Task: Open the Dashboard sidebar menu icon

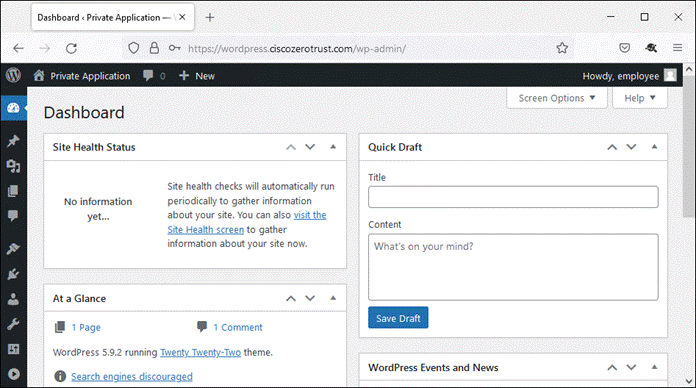Action: pyautogui.click(x=13, y=108)
